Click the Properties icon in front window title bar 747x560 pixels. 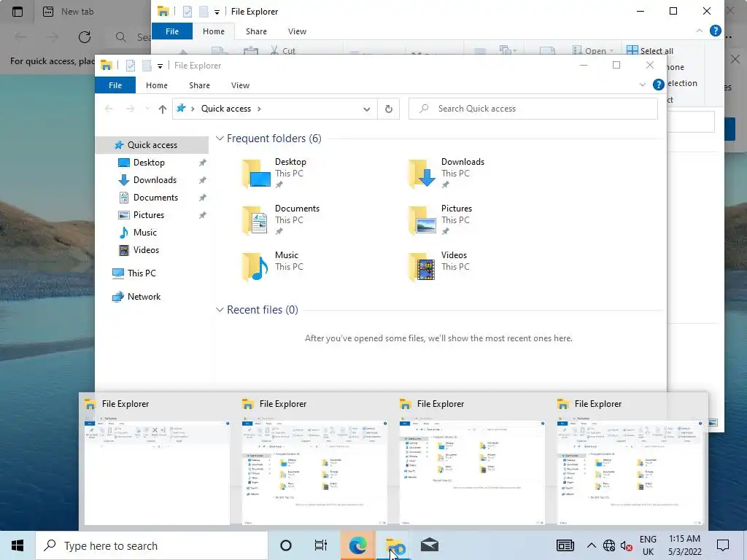click(131, 66)
